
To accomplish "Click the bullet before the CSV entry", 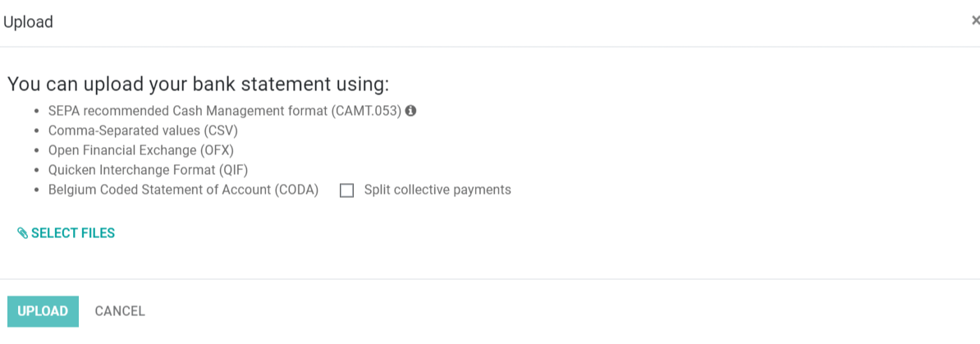I will 37,131.
